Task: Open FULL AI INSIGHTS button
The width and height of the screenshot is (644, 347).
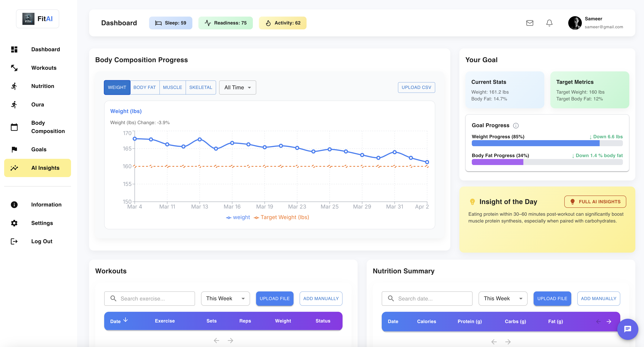Action: click(x=595, y=202)
